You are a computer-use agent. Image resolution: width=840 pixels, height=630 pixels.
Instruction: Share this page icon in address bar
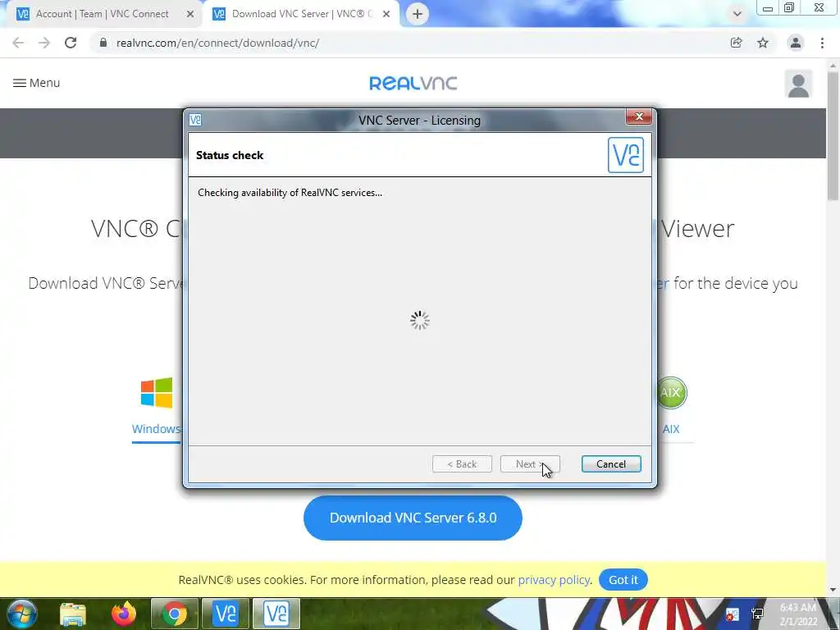click(x=737, y=43)
